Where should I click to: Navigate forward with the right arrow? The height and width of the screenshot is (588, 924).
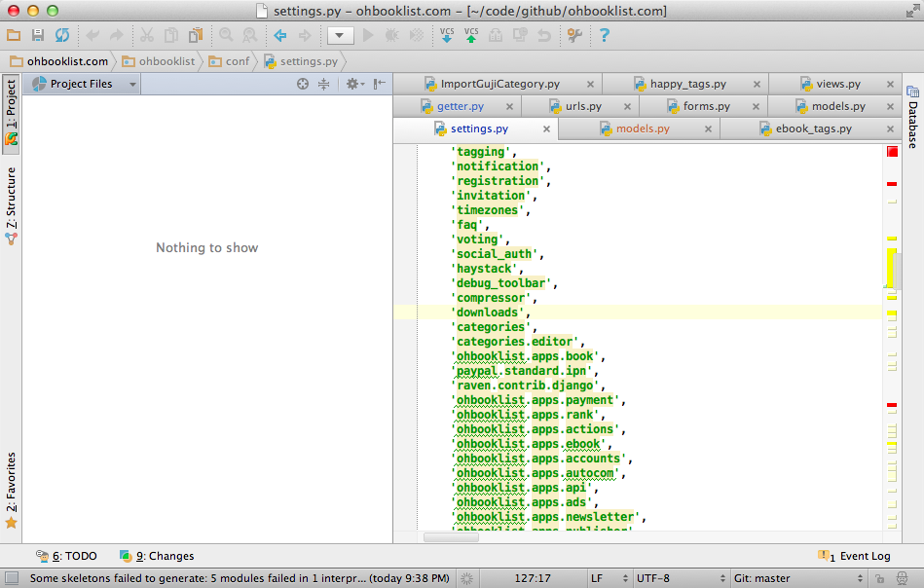click(x=305, y=35)
